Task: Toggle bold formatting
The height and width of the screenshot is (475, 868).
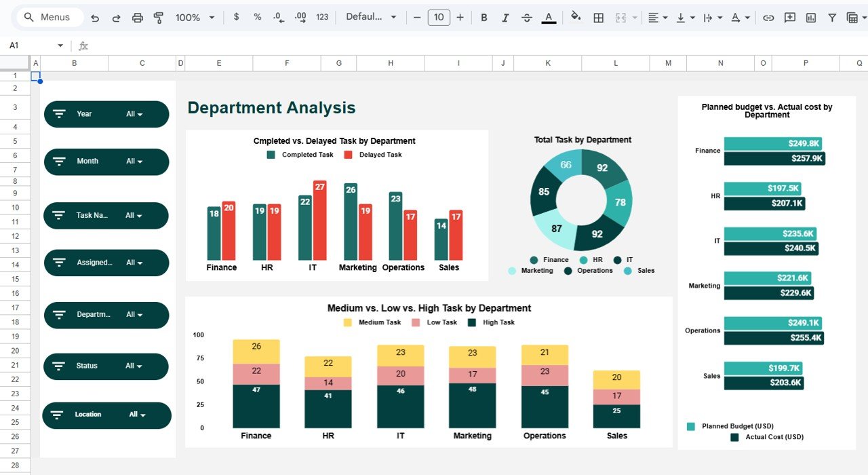Action: (484, 18)
